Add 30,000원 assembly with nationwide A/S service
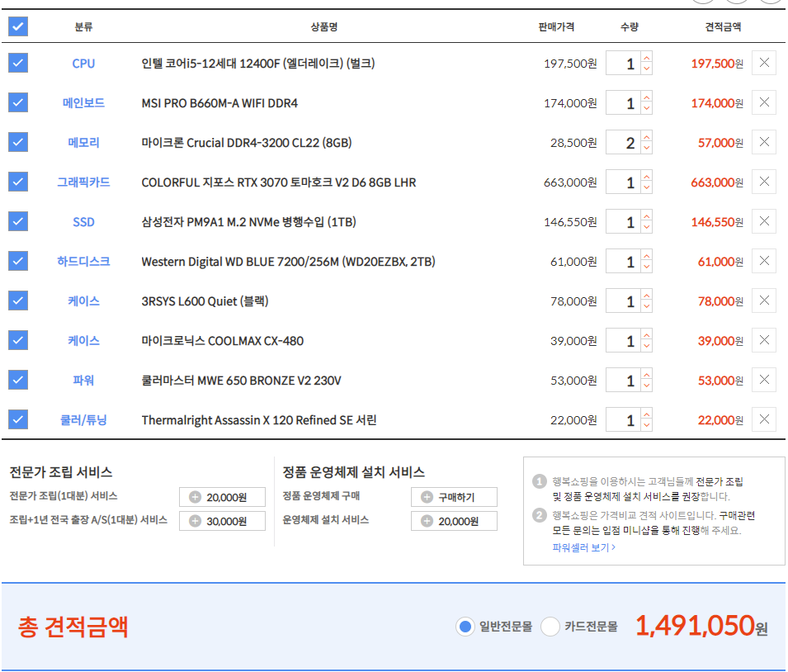Image resolution: width=788 pixels, height=672 pixels. tap(196, 521)
